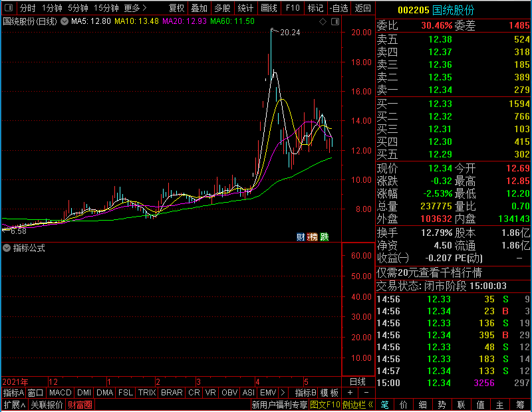Click 仅需20元查看千档行情 promo link

(x=429, y=272)
